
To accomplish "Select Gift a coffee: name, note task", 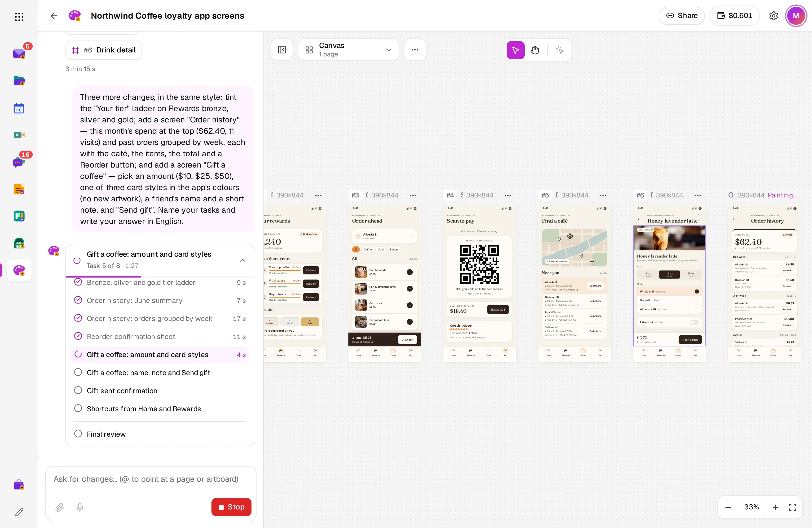I will pos(160,373).
